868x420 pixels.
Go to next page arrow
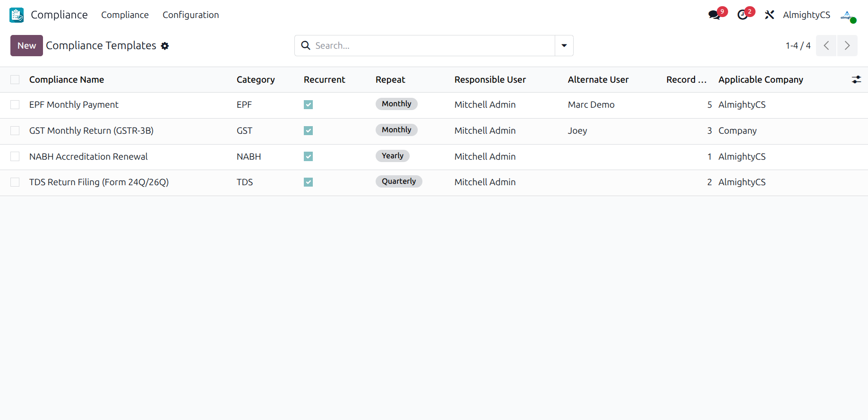(x=847, y=45)
